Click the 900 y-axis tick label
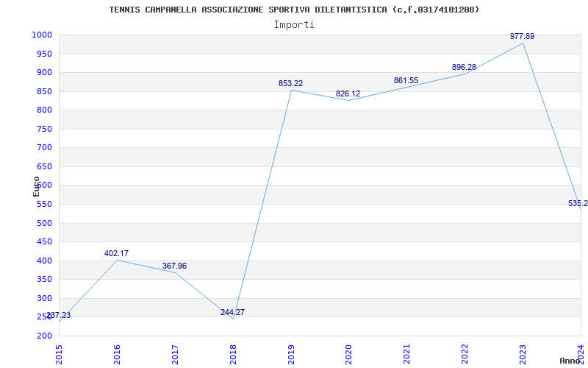This screenshot has height=368, width=588. 44,72
